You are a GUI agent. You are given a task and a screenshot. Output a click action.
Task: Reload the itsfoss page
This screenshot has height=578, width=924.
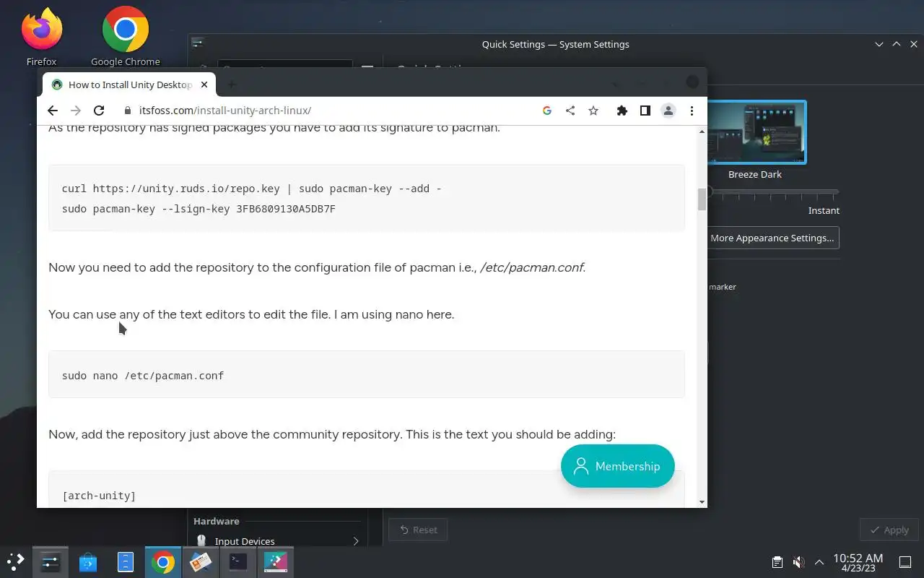click(99, 111)
